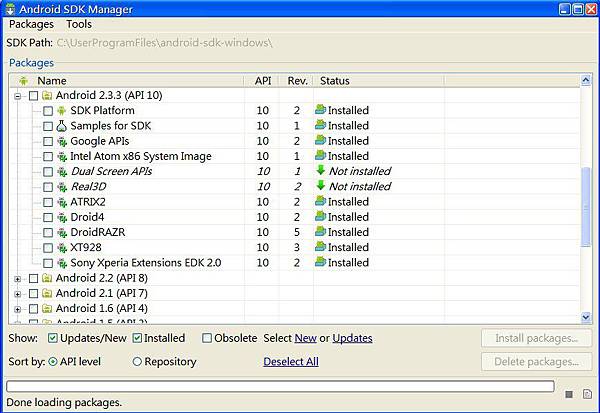Click the package list scrollbar thumb
600x413 pixels.
586,207
